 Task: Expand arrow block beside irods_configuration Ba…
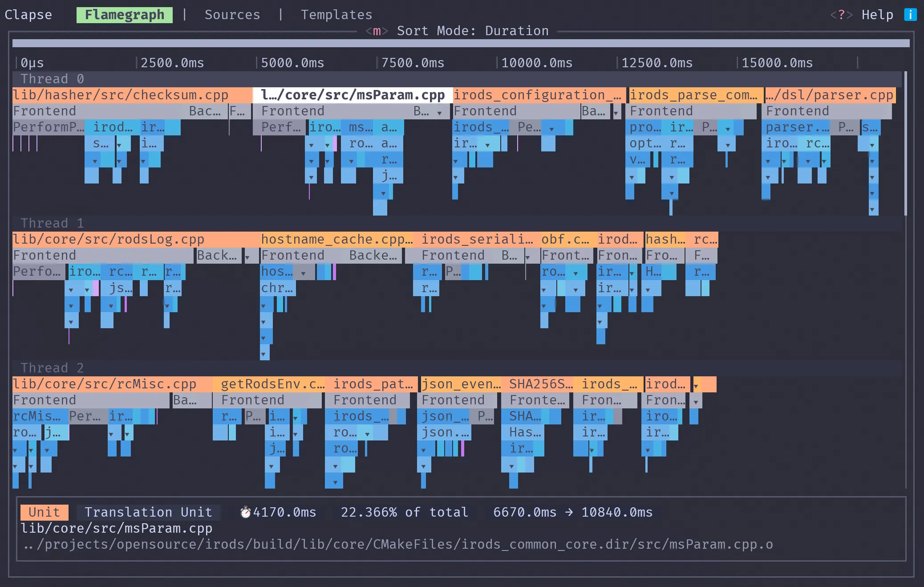pyautogui.click(x=616, y=112)
